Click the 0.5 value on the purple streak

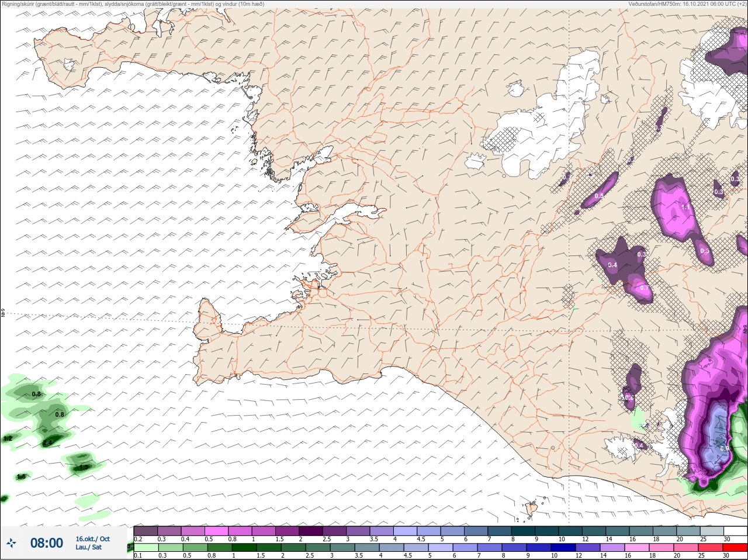pyautogui.click(x=599, y=196)
